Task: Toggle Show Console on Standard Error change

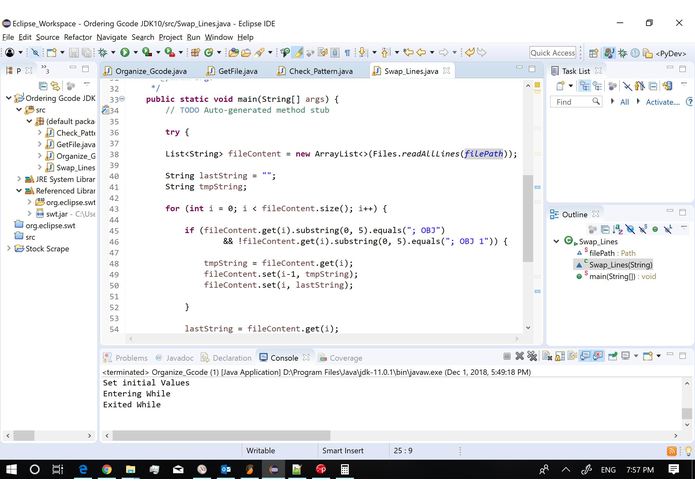Action: (x=598, y=356)
